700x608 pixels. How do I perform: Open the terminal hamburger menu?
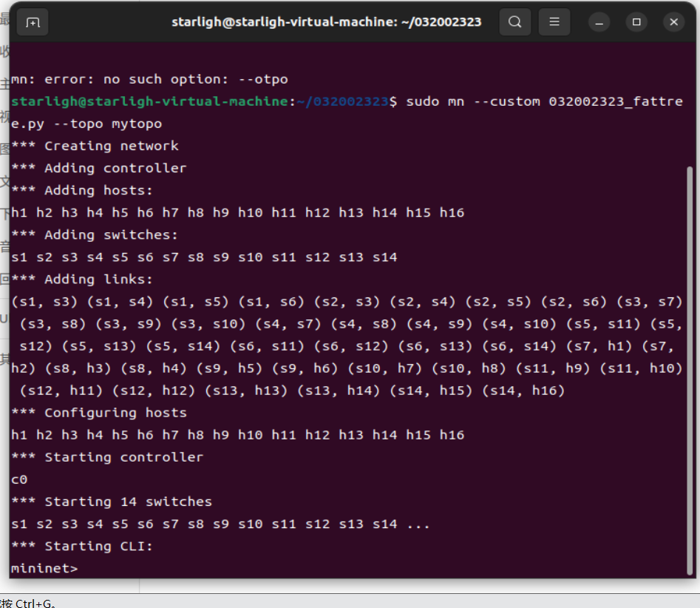554,22
